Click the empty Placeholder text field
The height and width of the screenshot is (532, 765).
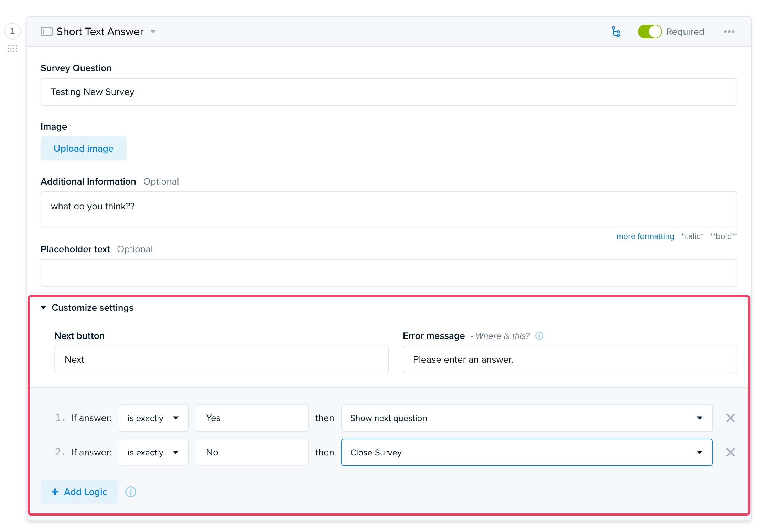click(389, 273)
